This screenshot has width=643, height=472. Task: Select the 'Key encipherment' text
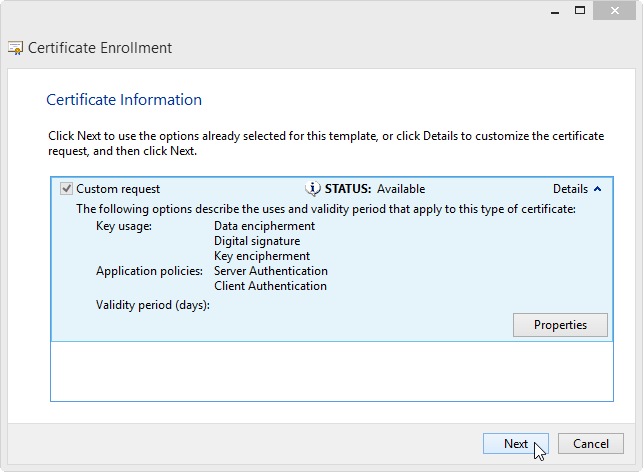[x=262, y=256]
